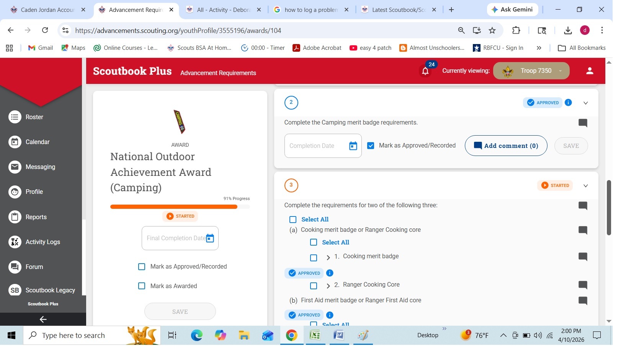Switch to Caden Jordan Account tab
The image size is (644, 346).
pyautogui.click(x=48, y=10)
